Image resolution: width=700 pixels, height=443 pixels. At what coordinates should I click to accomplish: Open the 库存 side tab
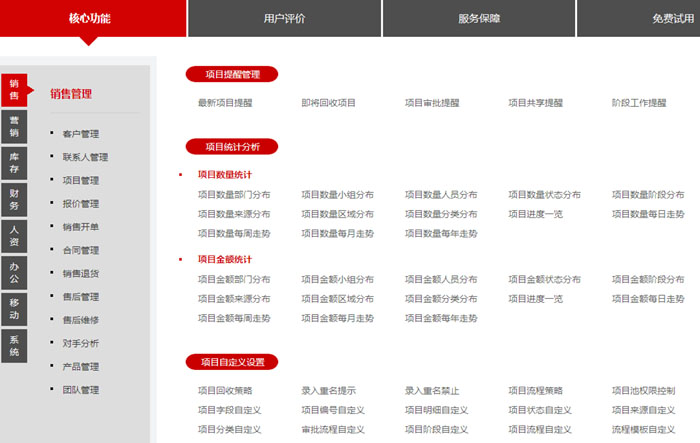click(14, 162)
